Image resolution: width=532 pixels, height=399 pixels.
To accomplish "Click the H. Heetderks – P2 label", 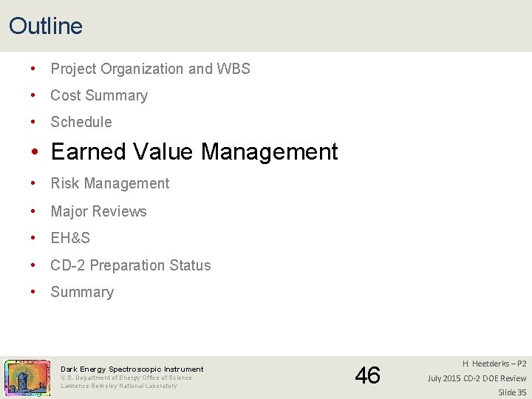I will pyautogui.click(x=494, y=364).
